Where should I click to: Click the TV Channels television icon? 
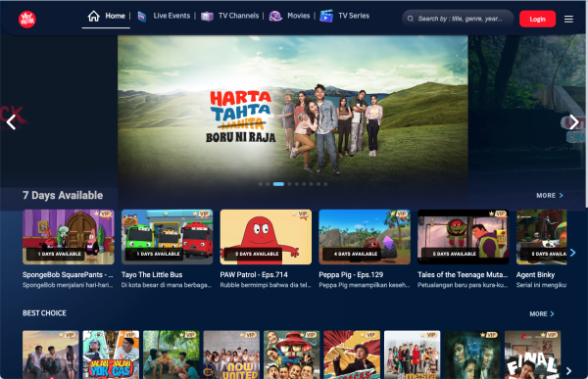(207, 17)
